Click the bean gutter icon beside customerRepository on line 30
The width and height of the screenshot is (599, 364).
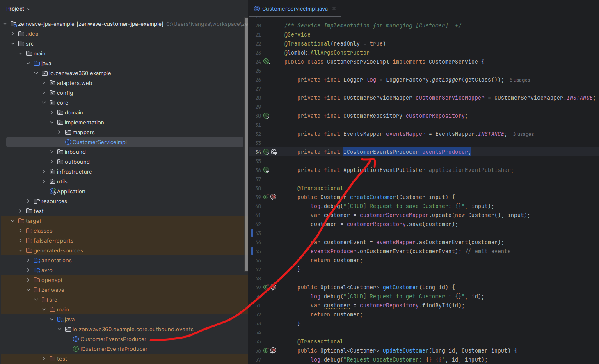coord(266,116)
